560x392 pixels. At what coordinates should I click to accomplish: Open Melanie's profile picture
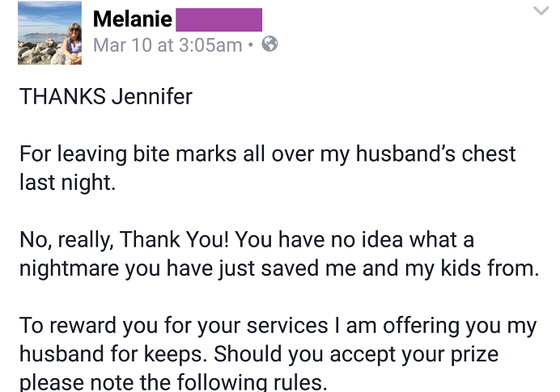tap(49, 33)
